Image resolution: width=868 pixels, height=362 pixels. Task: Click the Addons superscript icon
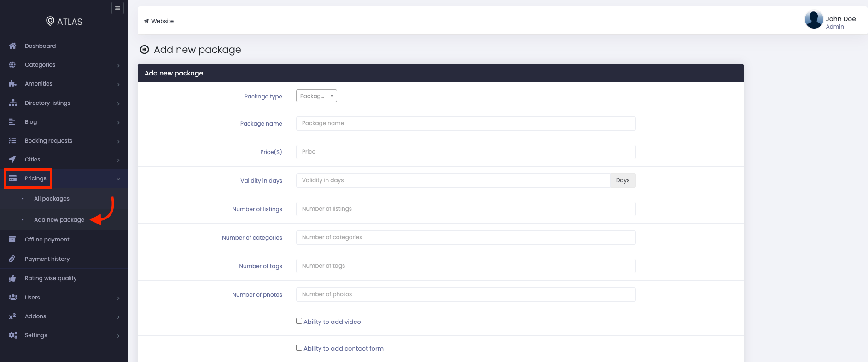click(x=12, y=316)
